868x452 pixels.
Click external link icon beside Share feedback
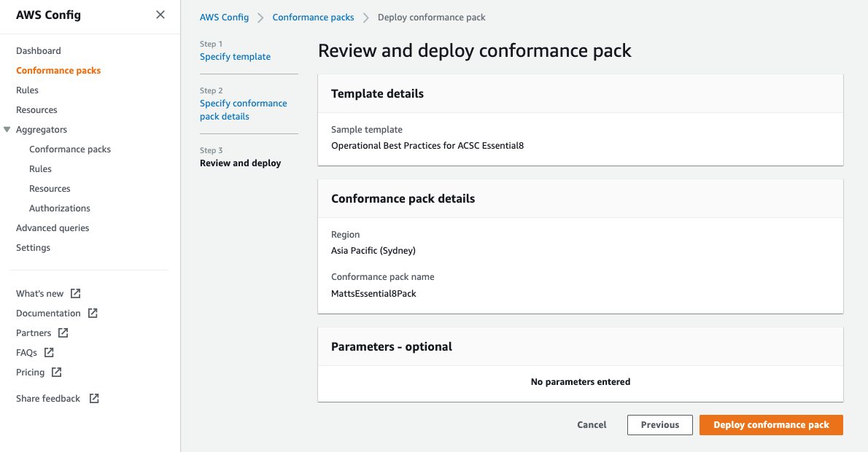point(94,398)
